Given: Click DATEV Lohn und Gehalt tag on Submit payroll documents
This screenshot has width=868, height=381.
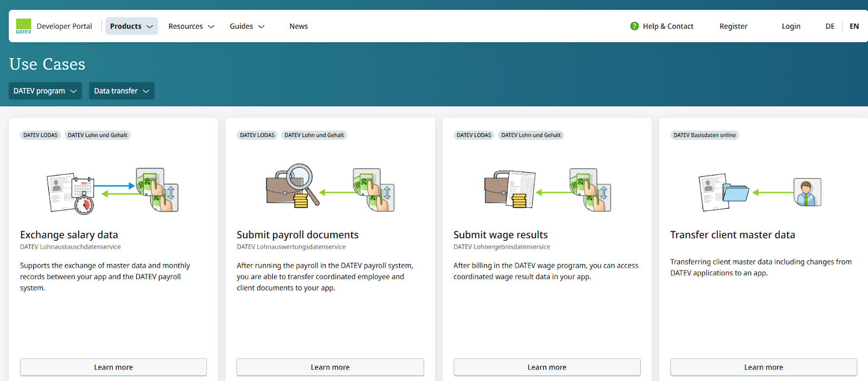Looking at the screenshot, I should pyautogui.click(x=314, y=135).
